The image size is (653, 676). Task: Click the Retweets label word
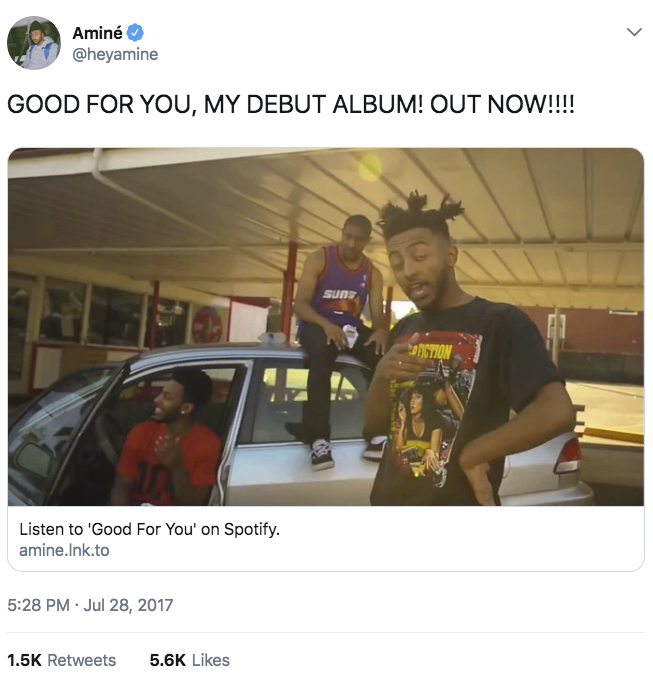click(x=82, y=660)
